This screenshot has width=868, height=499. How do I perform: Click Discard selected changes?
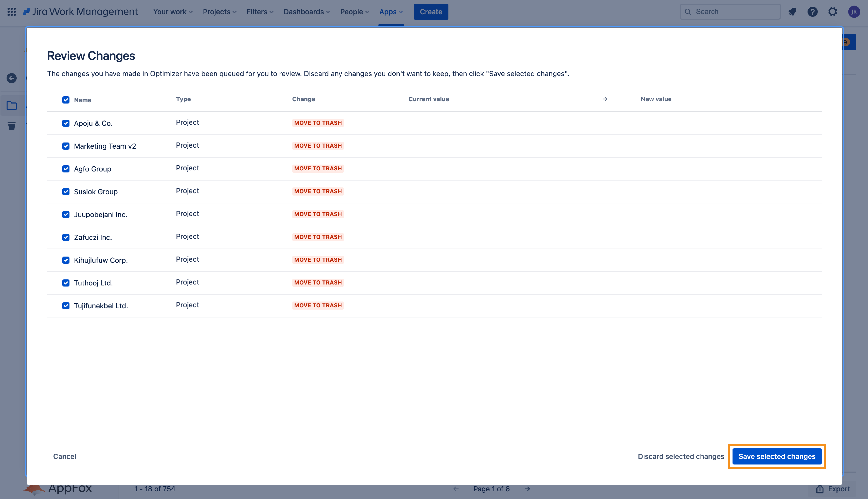pos(681,456)
